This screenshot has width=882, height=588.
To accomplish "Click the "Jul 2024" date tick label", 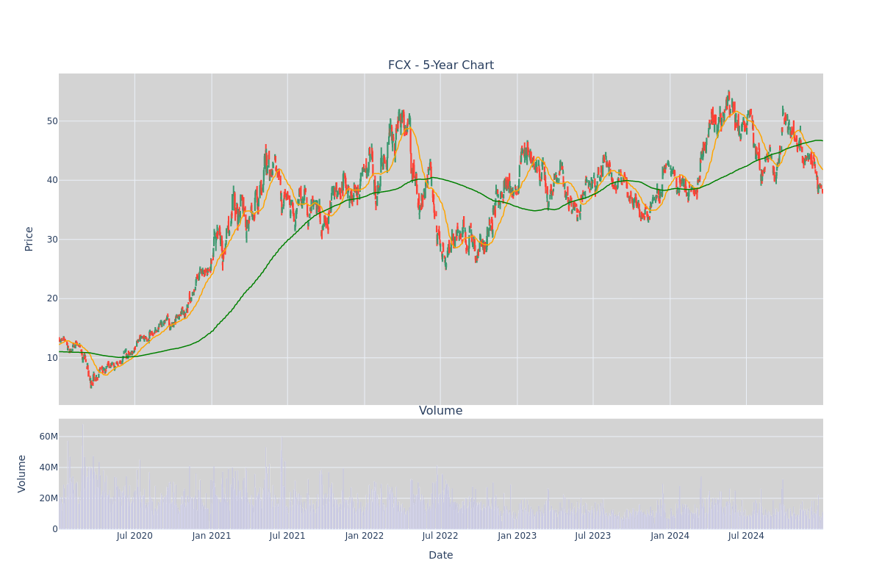I will [x=746, y=536].
